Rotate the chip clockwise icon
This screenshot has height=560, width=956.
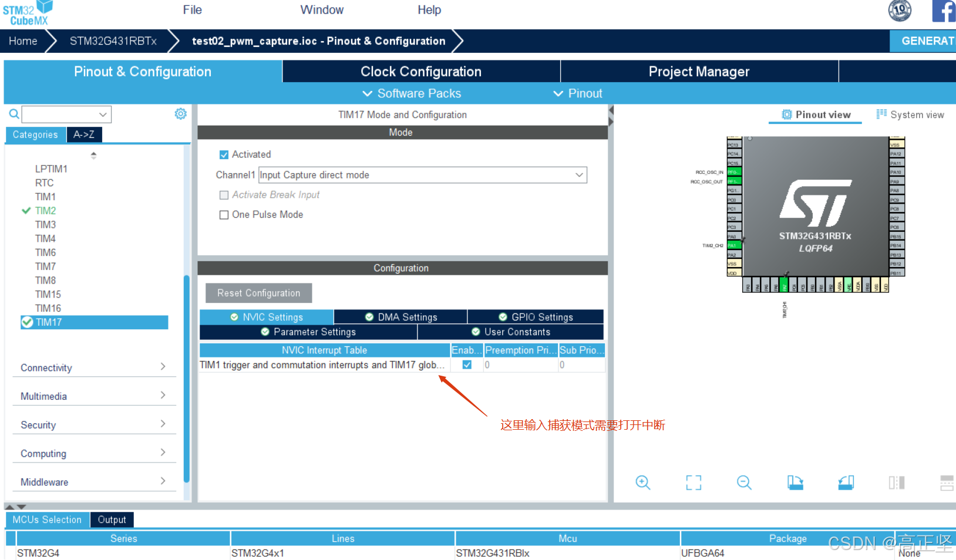[795, 483]
